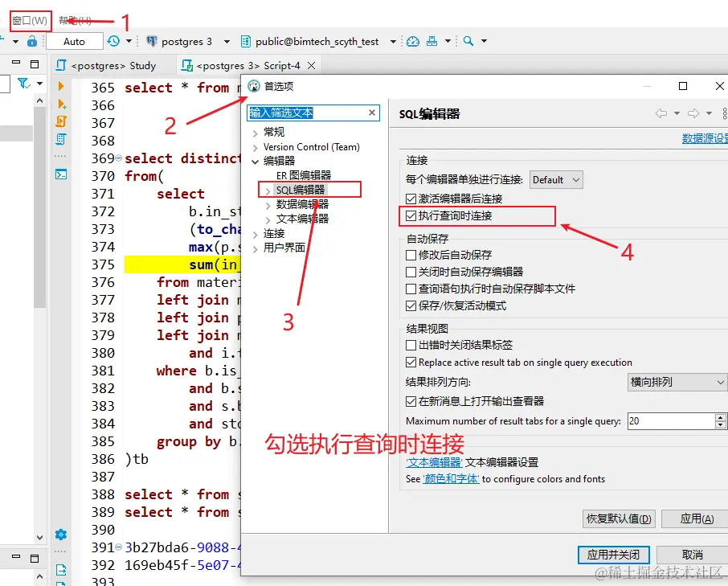
Task: Click the navigator filter funnel icon
Action: [23, 84]
